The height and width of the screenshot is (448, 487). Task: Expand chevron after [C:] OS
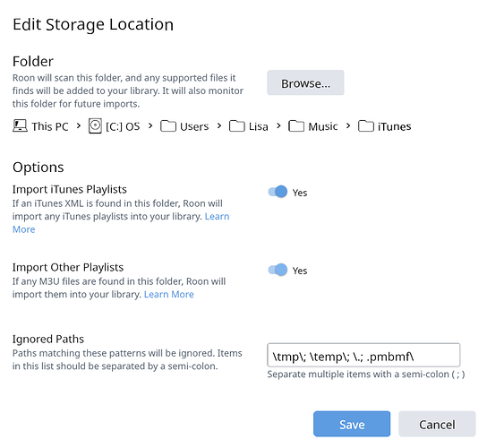pyautogui.click(x=150, y=126)
